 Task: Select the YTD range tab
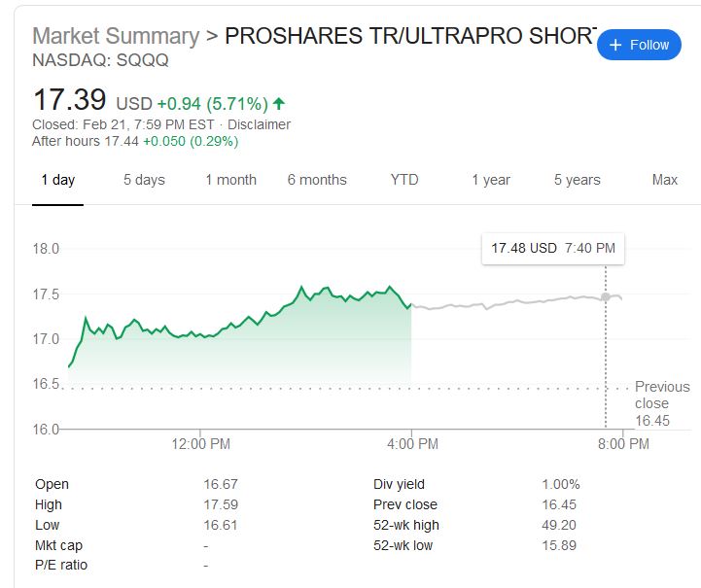point(404,180)
